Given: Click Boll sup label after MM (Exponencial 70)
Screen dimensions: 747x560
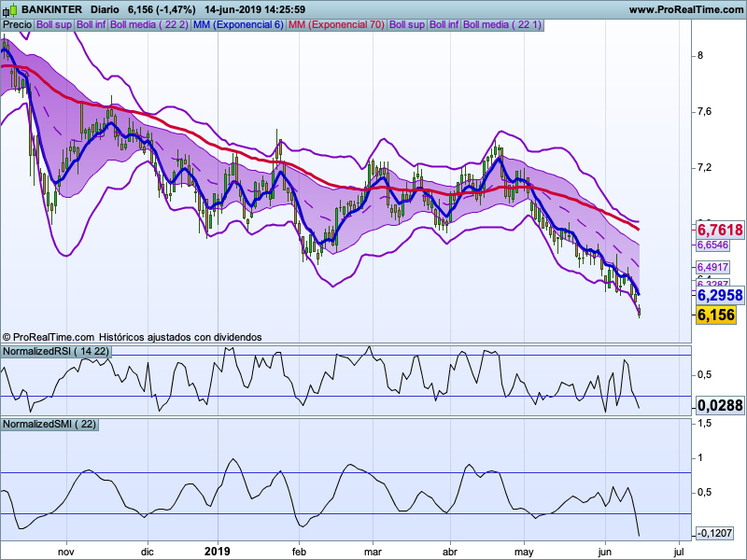Looking at the screenshot, I should [x=407, y=25].
